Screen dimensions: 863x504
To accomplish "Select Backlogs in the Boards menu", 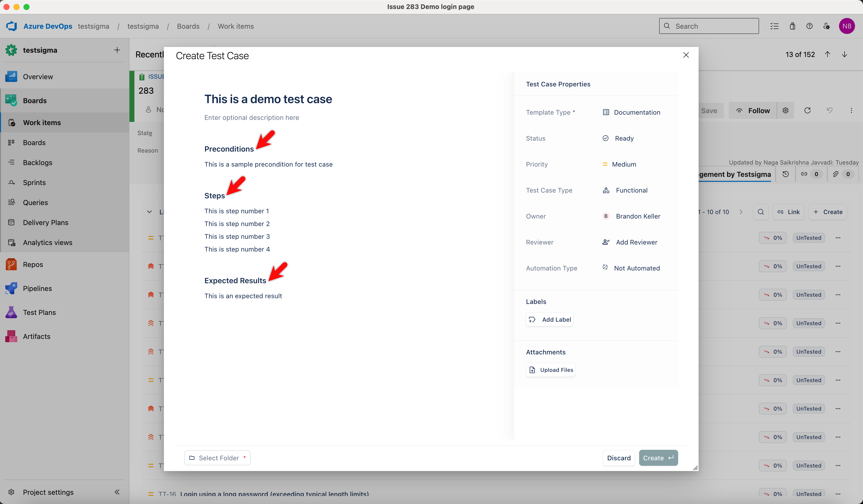I will click(x=37, y=163).
